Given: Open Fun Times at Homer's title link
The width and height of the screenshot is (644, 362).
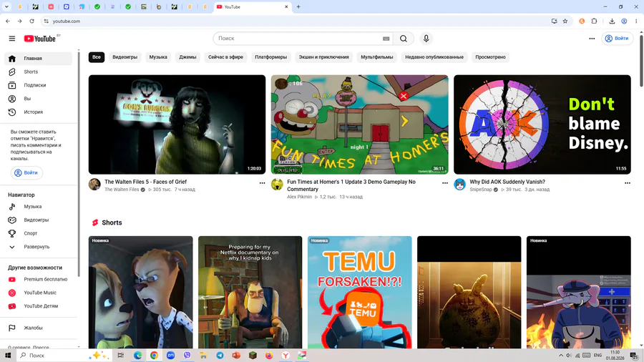Looking at the screenshot, I should coord(351,185).
